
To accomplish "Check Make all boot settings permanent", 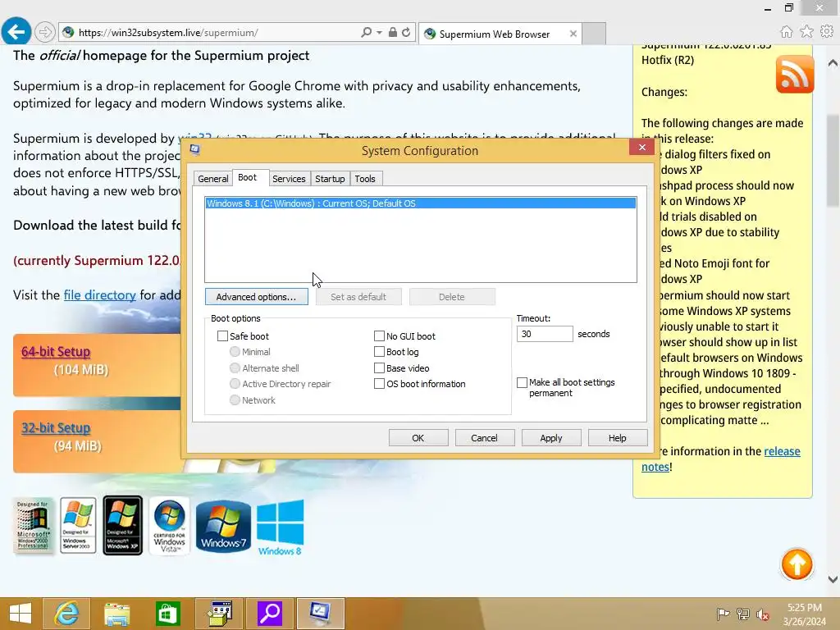I will coord(522,382).
